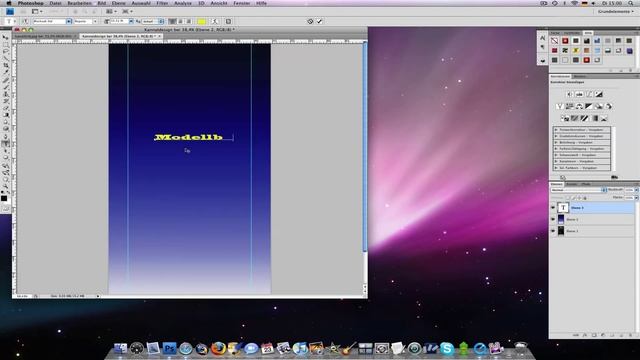640x360 pixels.
Task: Add a Curves adjustment layer
Action: 589,94
